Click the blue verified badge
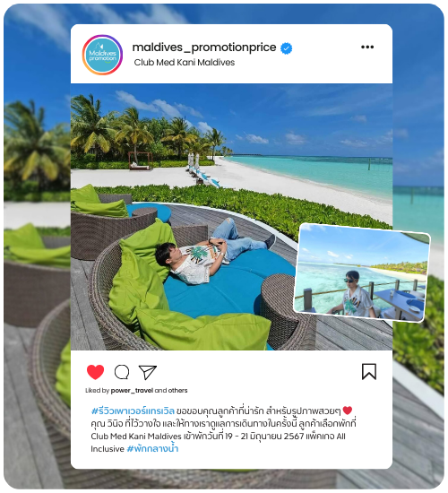Viewport: 448px width, 493px height. 286,48
